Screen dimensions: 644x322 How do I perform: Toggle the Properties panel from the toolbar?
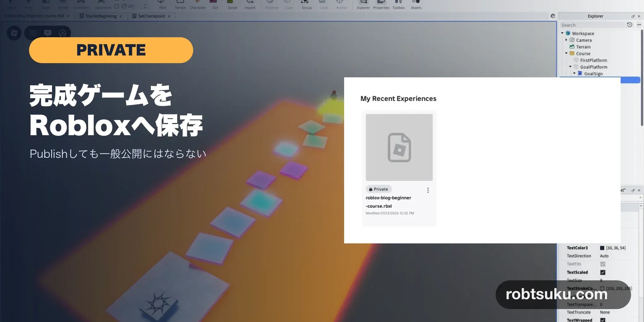point(381,4)
